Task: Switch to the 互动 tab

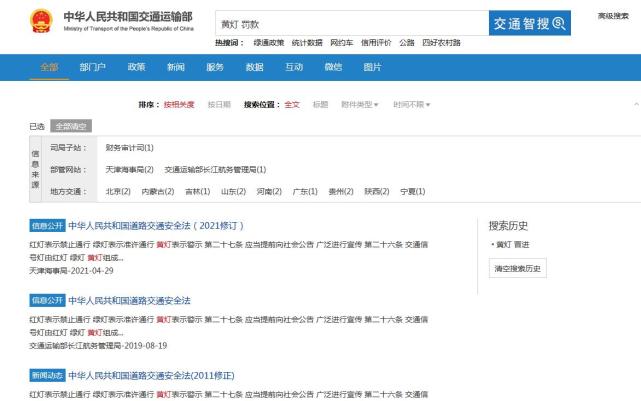Action: pyautogui.click(x=294, y=67)
